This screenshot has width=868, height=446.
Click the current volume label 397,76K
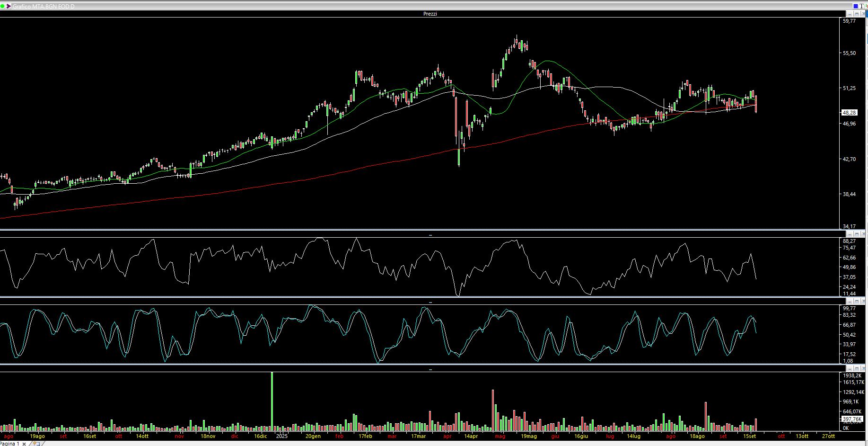click(852, 419)
